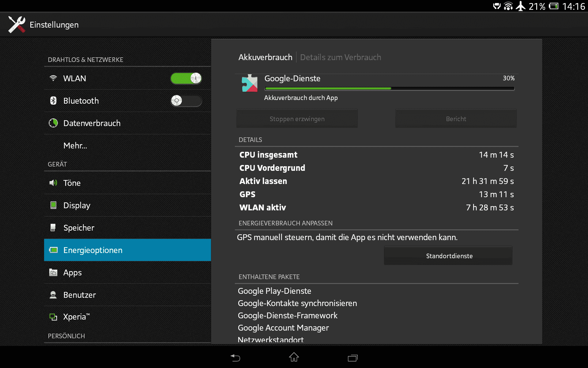The width and height of the screenshot is (588, 368).
Task: Click Google Account Manager package entry
Action: click(283, 328)
